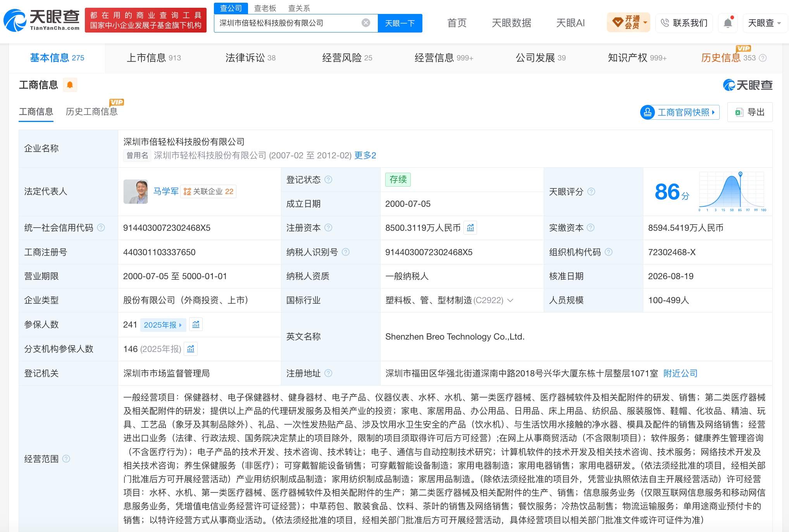View 关联企业 22 related companies
This screenshot has width=789, height=532.
[x=208, y=191]
